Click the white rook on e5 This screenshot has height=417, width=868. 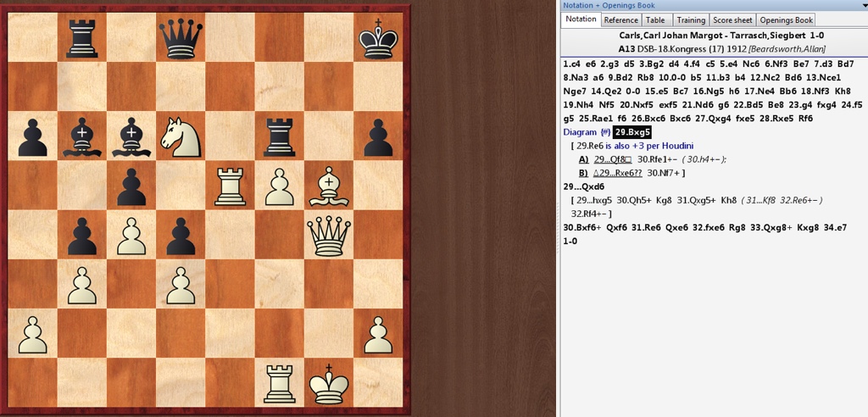pyautogui.click(x=230, y=185)
